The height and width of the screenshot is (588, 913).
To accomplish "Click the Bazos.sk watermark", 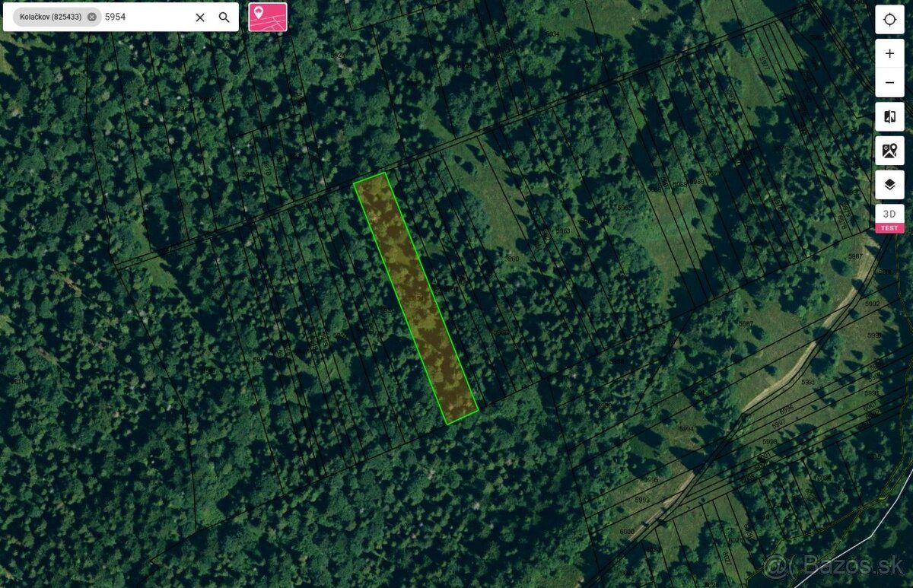I will point(834,566).
